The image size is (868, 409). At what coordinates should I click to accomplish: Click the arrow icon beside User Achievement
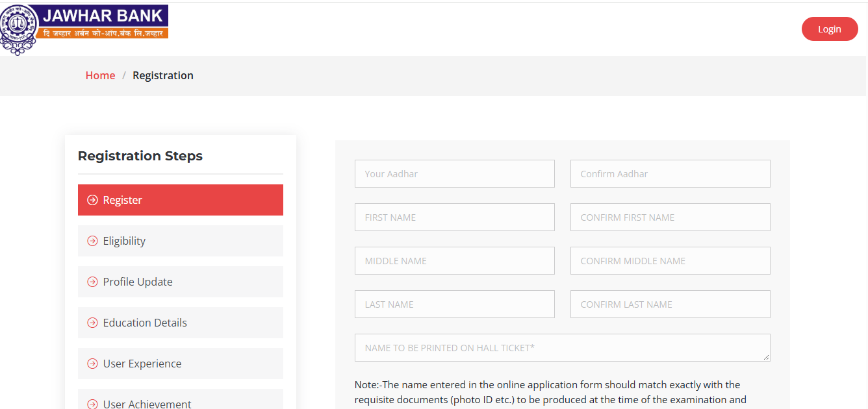(x=92, y=404)
